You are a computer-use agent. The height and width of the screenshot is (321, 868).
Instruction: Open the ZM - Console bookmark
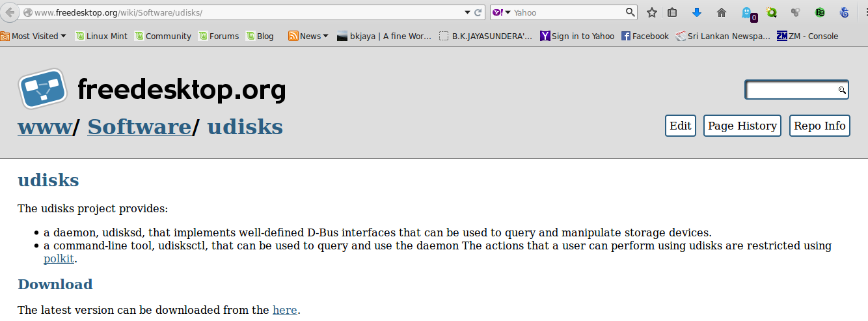pos(807,36)
